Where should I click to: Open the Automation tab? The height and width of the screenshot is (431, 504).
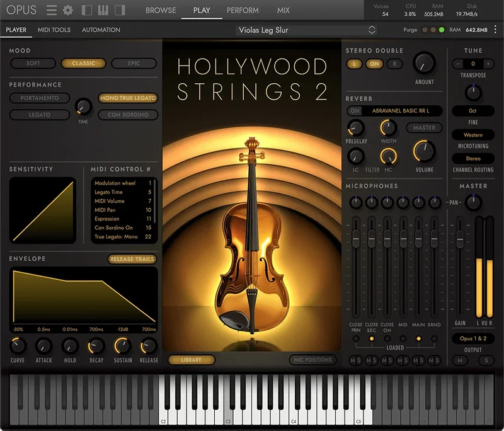coord(101,30)
